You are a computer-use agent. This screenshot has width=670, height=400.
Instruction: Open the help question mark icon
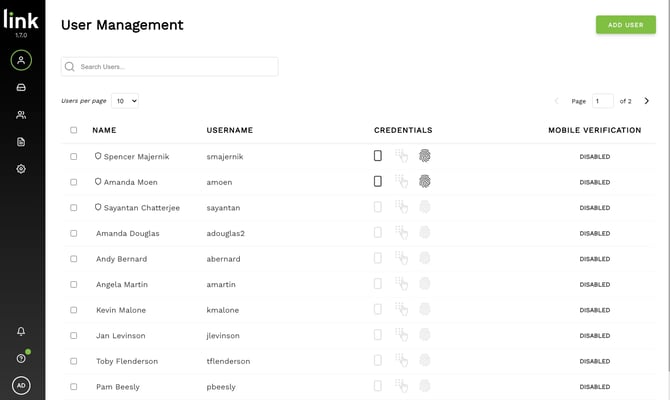pyautogui.click(x=21, y=358)
